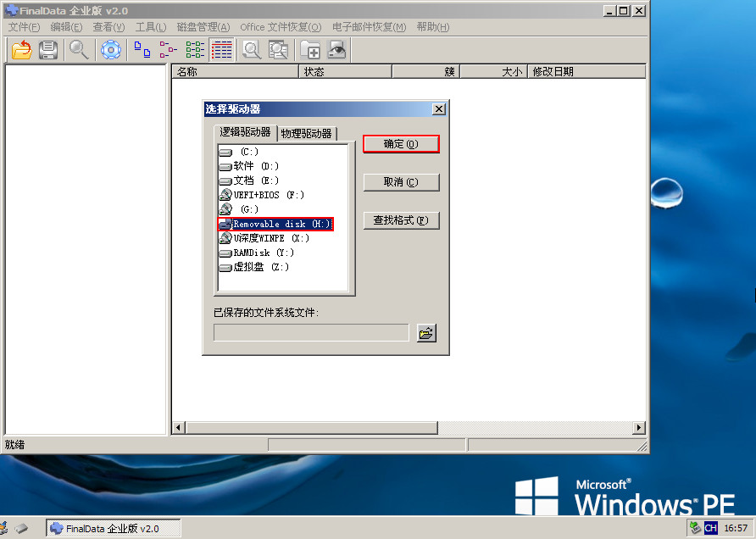Image resolution: width=756 pixels, height=539 pixels.
Task: Click the horizontal scrollbar right arrow
Action: point(639,428)
